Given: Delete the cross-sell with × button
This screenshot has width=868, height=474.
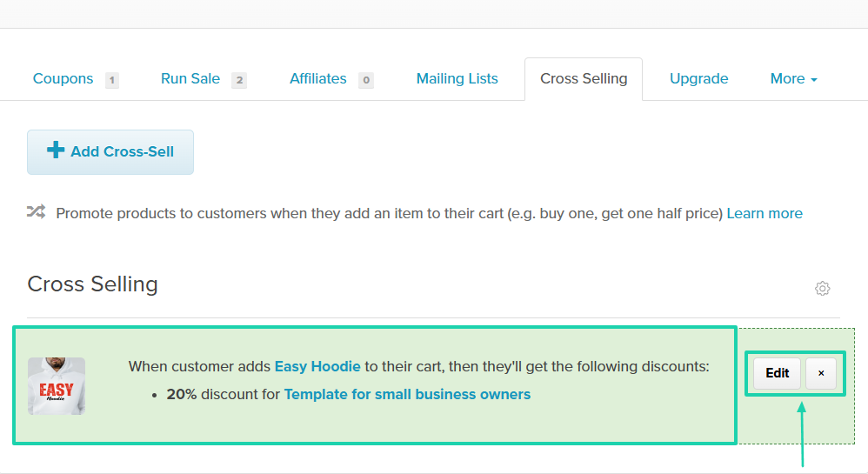Looking at the screenshot, I should pos(821,373).
